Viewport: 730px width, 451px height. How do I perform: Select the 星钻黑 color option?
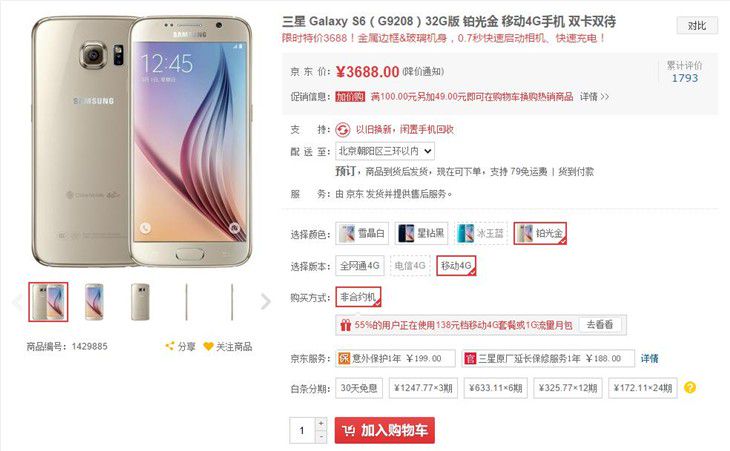pos(421,233)
